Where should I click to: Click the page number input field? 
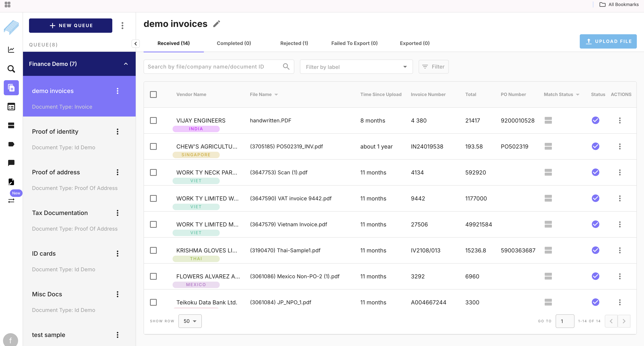tap(565, 321)
